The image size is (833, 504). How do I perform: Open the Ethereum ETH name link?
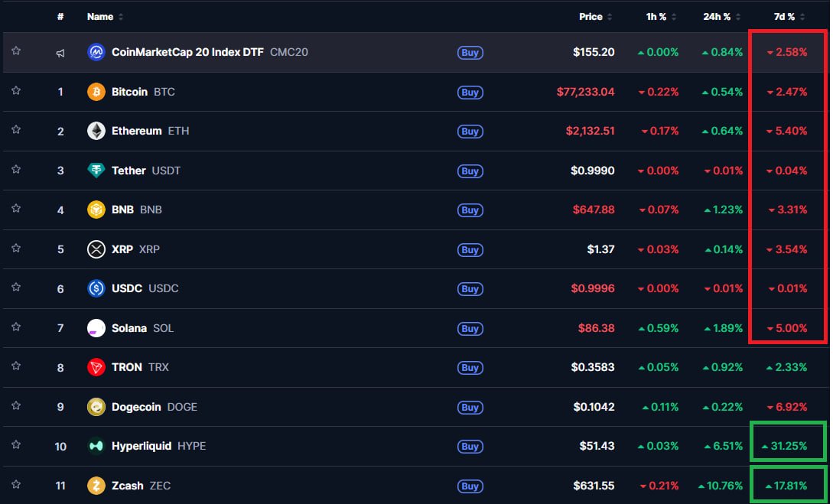[x=151, y=132]
